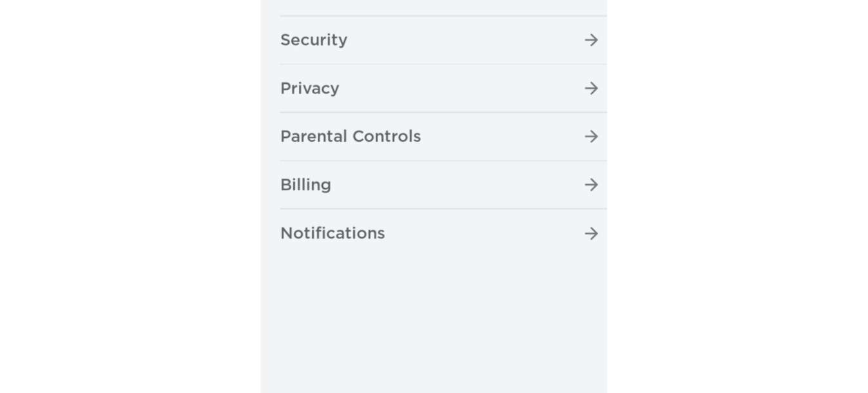
Task: Tap the arrow beside Notifications
Action: [x=591, y=233]
